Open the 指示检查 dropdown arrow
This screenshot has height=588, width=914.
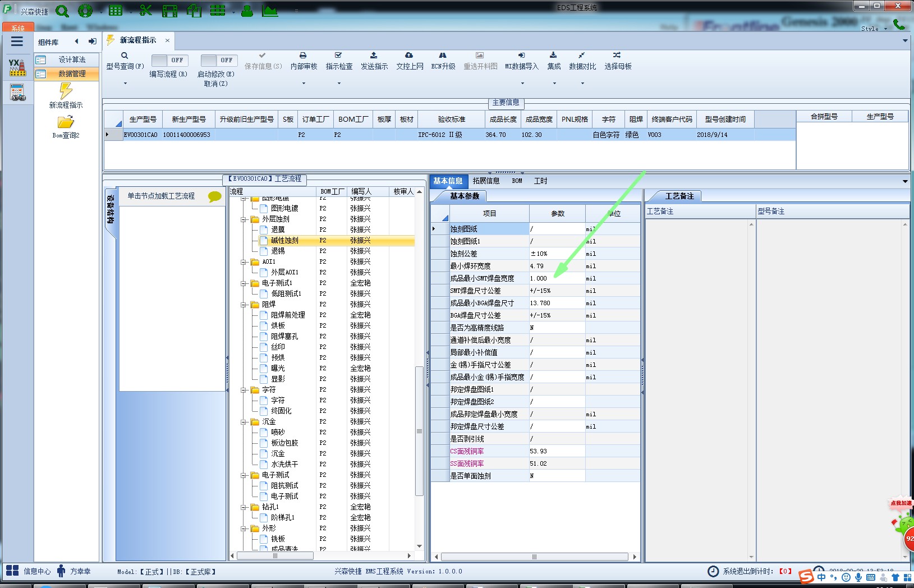(x=339, y=84)
